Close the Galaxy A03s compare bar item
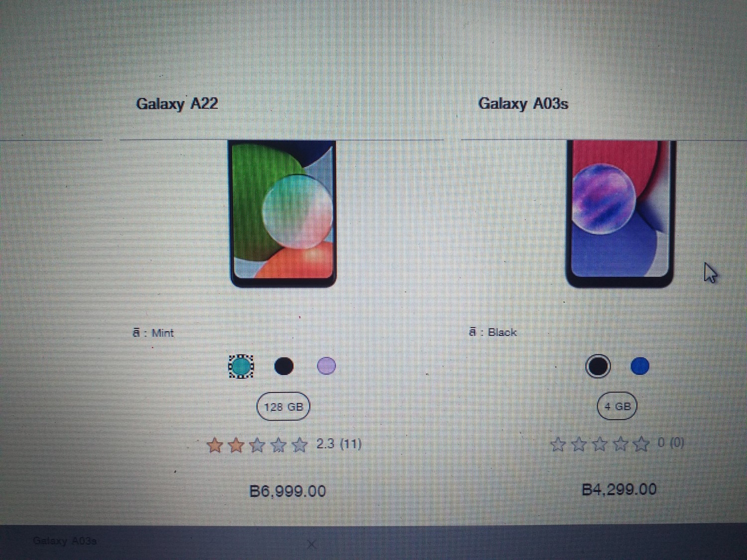747x560 pixels. tap(312, 544)
